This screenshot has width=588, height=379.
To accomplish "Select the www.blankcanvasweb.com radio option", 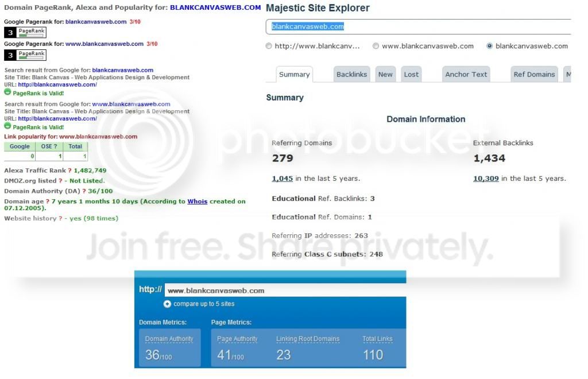I will pos(376,46).
